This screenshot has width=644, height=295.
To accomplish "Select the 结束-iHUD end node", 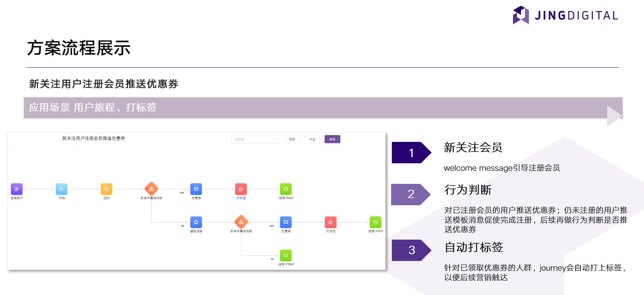I will (376, 222).
